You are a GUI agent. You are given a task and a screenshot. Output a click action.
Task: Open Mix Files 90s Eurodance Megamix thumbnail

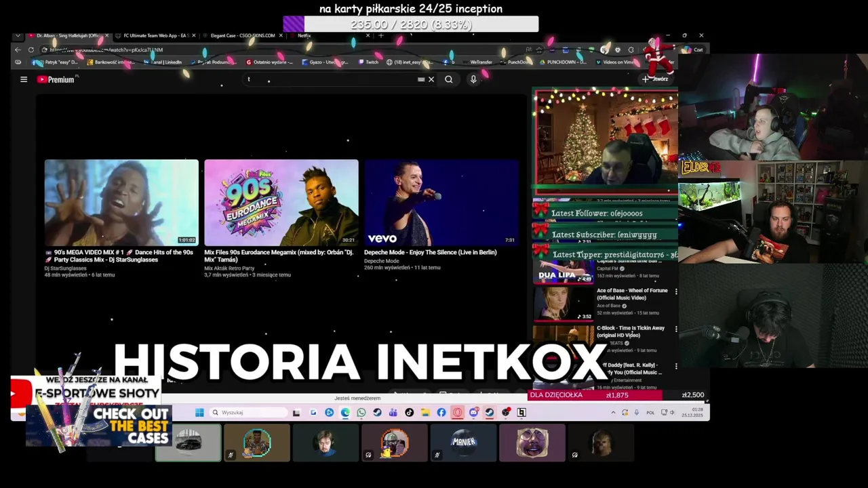281,202
